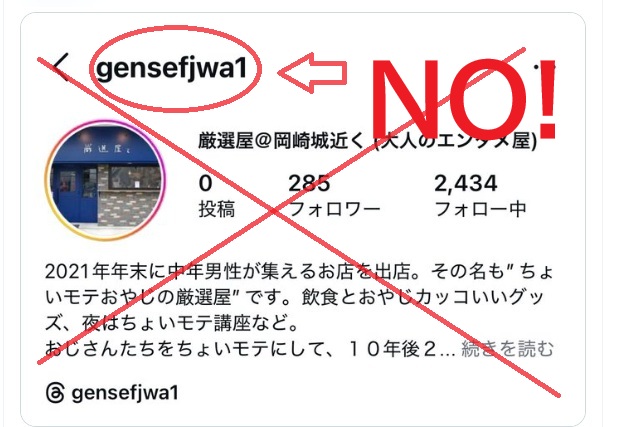
Task: Click the red oval around the username
Action: (175, 68)
